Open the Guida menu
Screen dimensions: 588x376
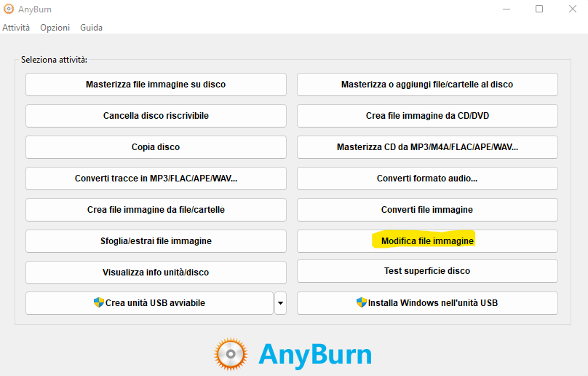[x=91, y=28]
